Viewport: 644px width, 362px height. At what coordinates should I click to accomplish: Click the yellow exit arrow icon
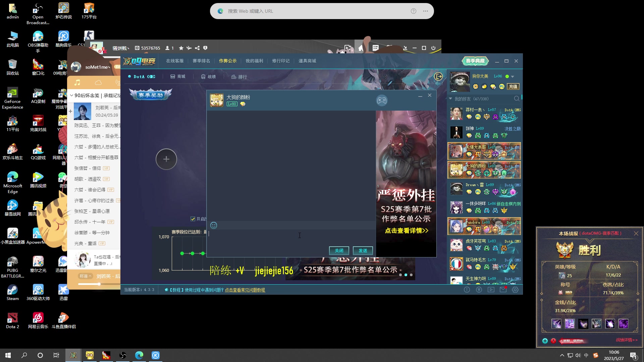438,76
